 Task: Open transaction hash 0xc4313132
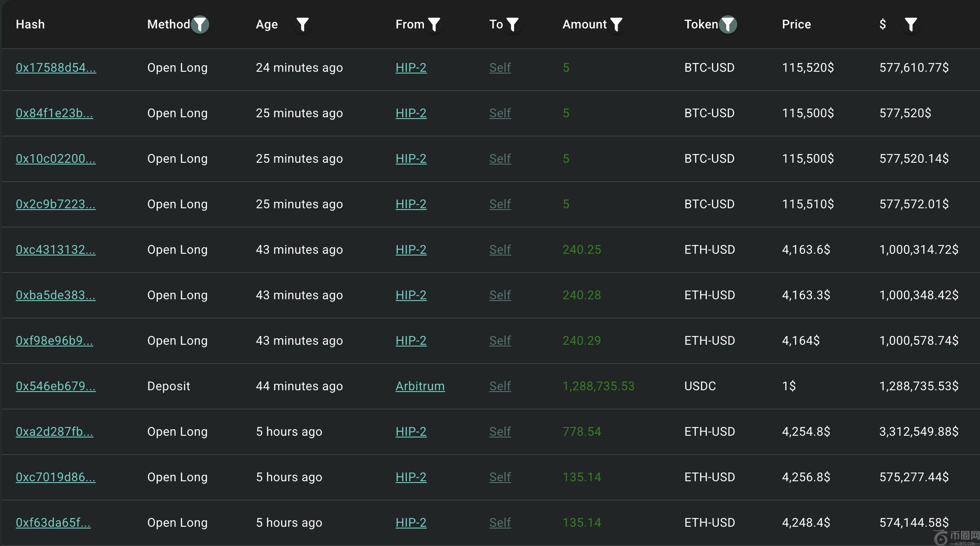click(56, 249)
